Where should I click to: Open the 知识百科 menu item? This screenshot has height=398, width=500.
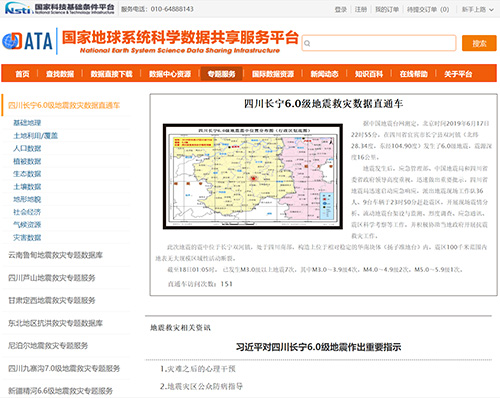[369, 74]
